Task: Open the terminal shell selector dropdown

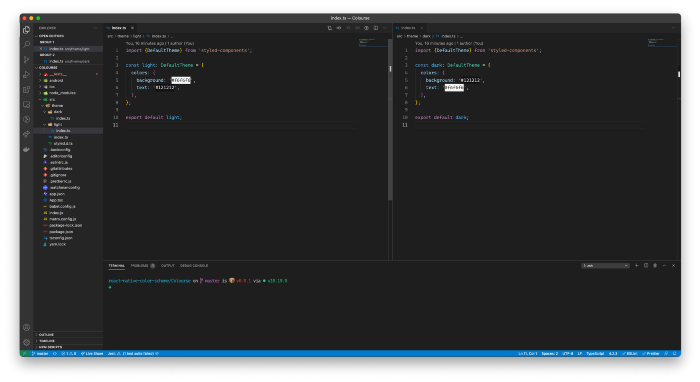Action: point(605,266)
